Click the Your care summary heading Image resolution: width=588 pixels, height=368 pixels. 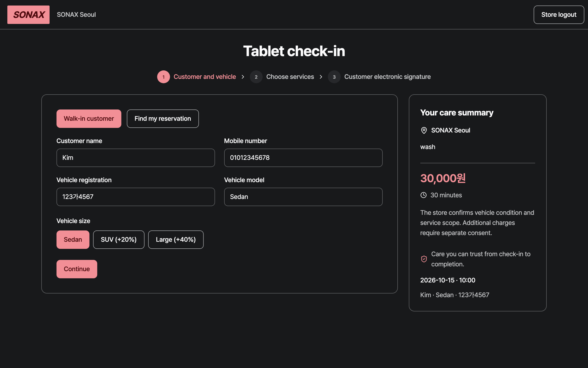click(457, 113)
